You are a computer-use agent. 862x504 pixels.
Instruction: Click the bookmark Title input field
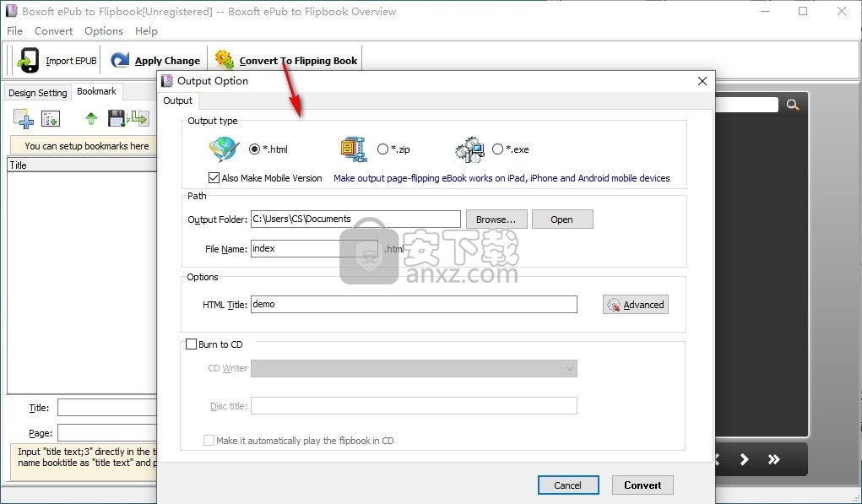(107, 408)
